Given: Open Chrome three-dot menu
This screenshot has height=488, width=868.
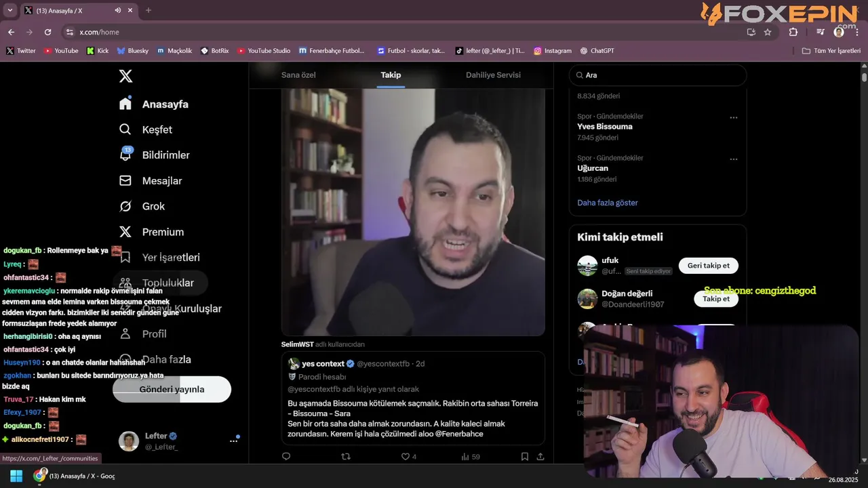Looking at the screenshot, I should click(x=857, y=32).
